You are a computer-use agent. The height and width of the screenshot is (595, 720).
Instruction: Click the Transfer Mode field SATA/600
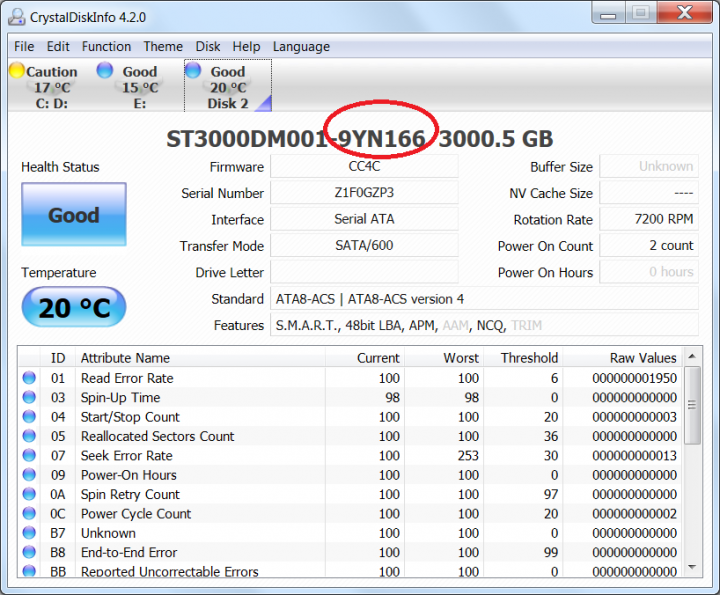(x=364, y=245)
